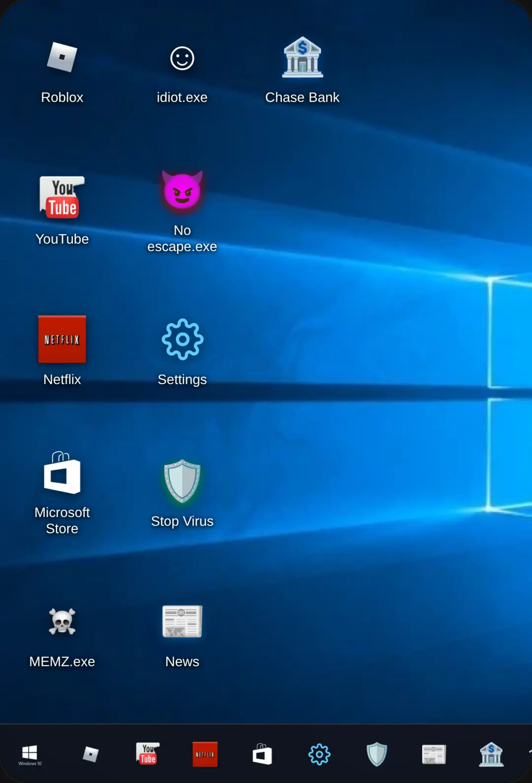Select the "Settings" icon label
Image resolution: width=532 pixels, height=783 pixels.
pos(182,380)
